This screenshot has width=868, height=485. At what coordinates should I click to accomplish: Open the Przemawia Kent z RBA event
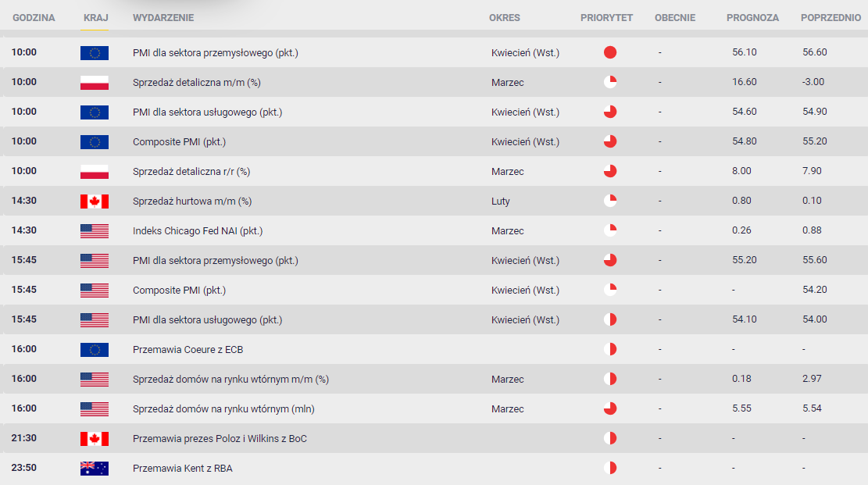183,469
